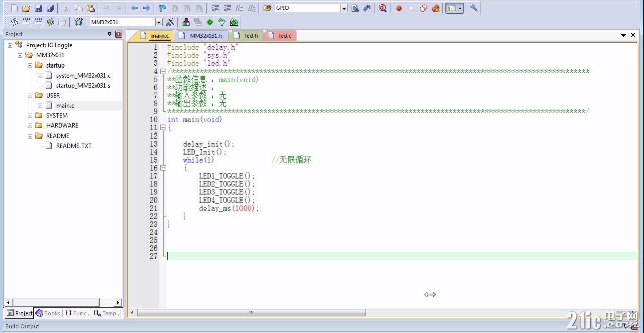This screenshot has width=644, height=333.
Task: Open the window layout dropdown arrow
Action: (x=460, y=8)
